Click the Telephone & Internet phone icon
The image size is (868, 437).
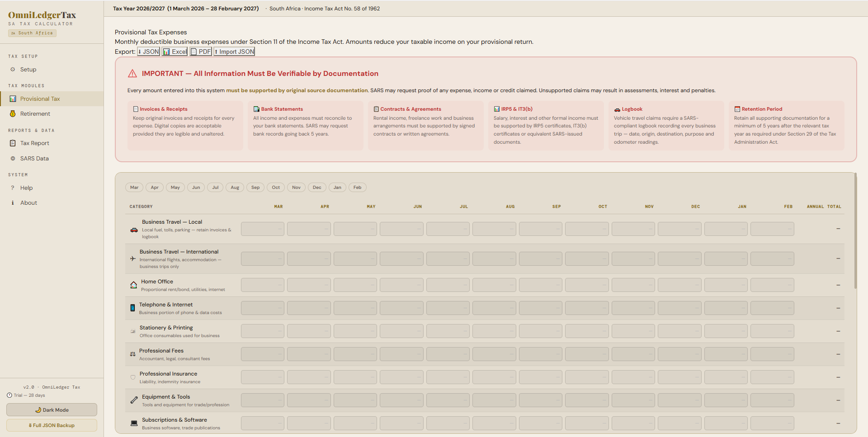click(x=132, y=308)
